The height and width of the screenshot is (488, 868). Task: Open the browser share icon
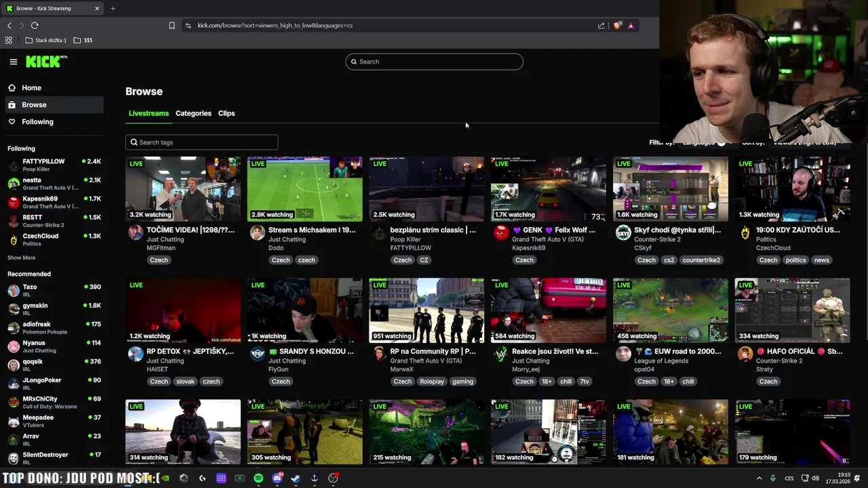(601, 25)
